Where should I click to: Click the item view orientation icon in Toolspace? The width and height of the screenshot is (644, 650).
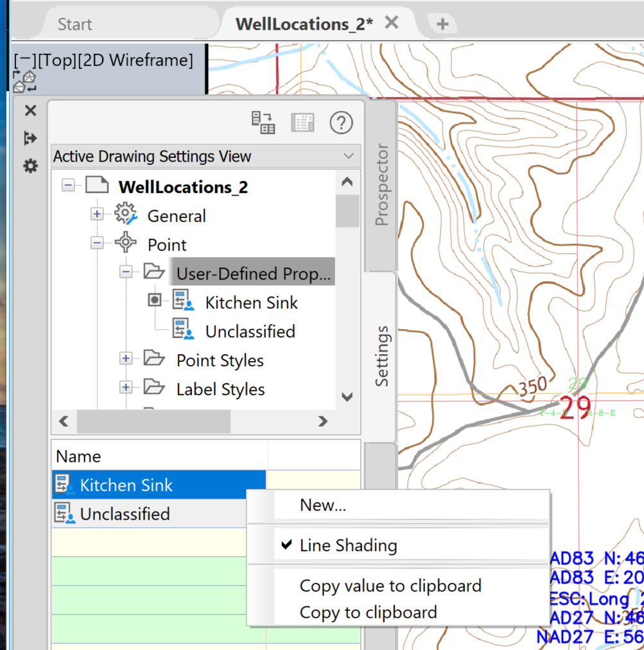click(x=264, y=122)
